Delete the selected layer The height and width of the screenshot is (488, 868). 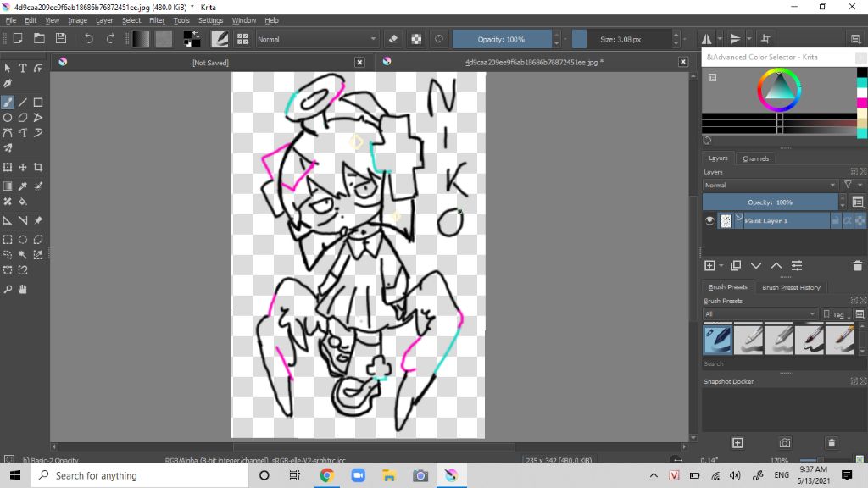click(x=858, y=266)
